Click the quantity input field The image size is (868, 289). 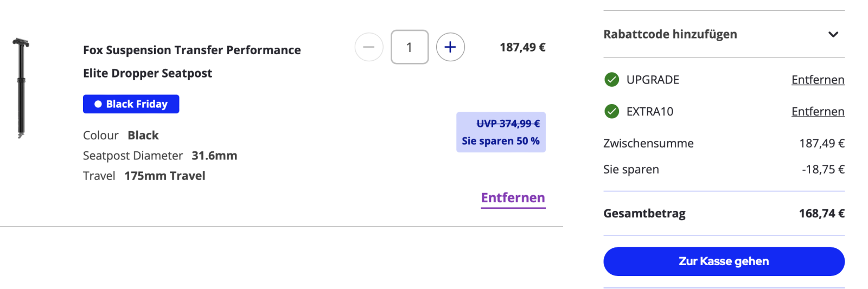[410, 47]
